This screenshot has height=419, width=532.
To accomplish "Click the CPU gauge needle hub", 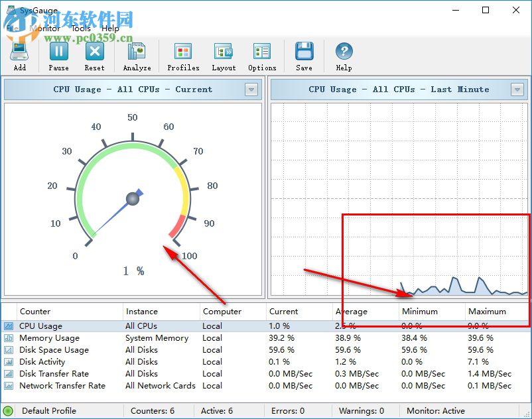I will coord(132,199).
